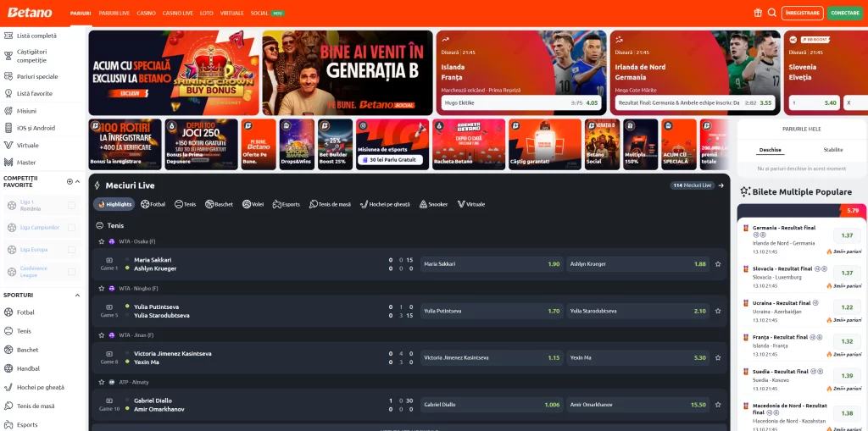The width and height of the screenshot is (868, 431).
Task: Open the gift promotions icon in header
Action: (758, 13)
